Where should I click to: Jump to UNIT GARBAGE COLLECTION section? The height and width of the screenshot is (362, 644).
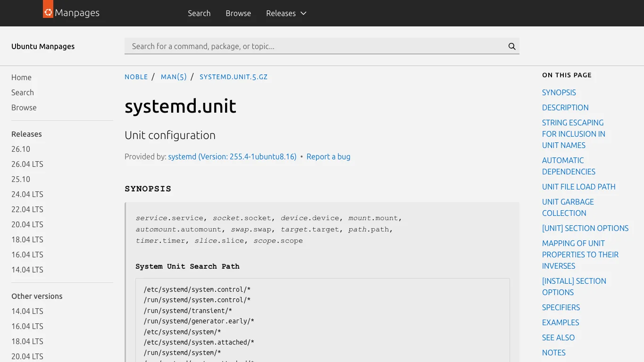tap(568, 207)
